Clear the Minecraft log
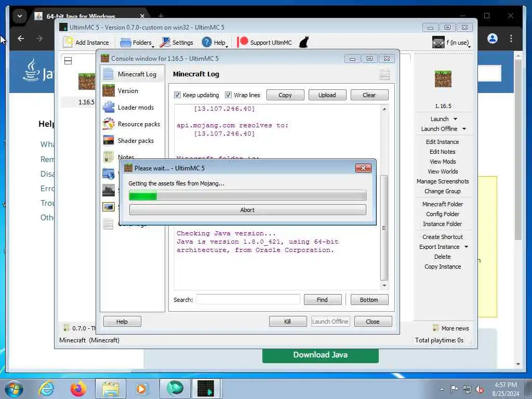The image size is (532, 399). pos(369,95)
